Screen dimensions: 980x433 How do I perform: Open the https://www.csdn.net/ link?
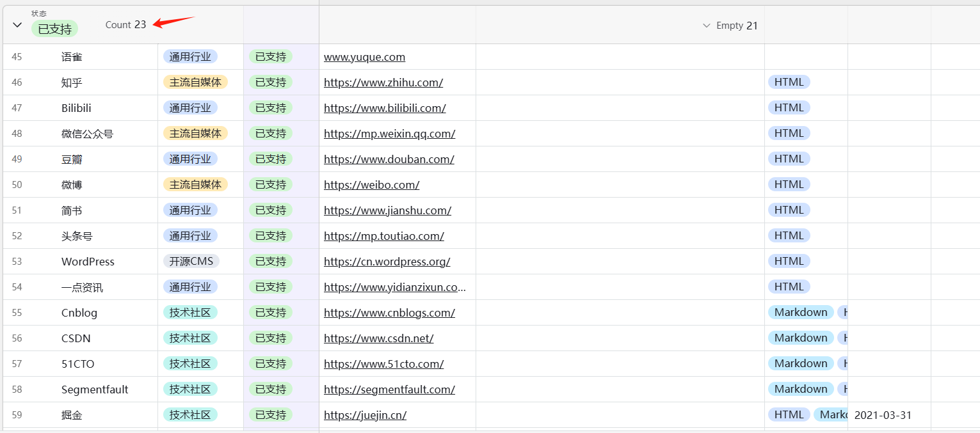click(378, 338)
